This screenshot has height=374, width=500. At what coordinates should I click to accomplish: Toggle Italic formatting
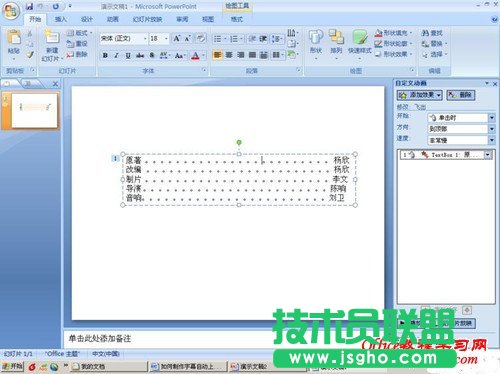coord(116,55)
